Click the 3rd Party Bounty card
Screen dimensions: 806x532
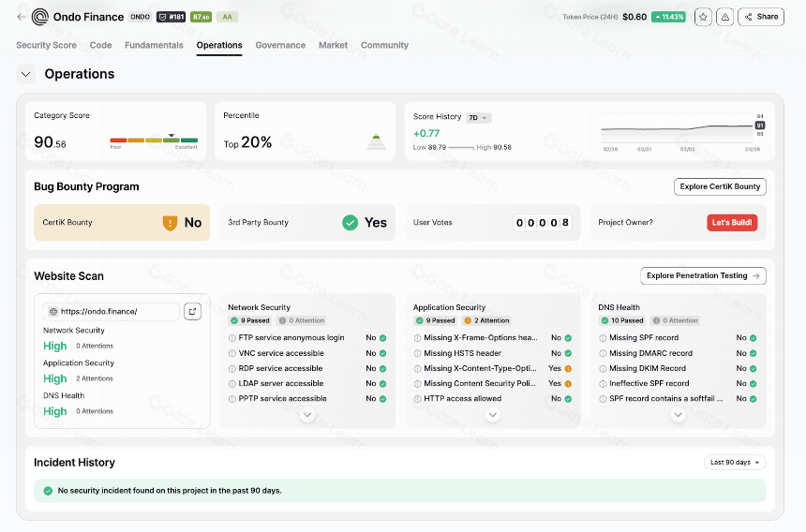(x=307, y=222)
